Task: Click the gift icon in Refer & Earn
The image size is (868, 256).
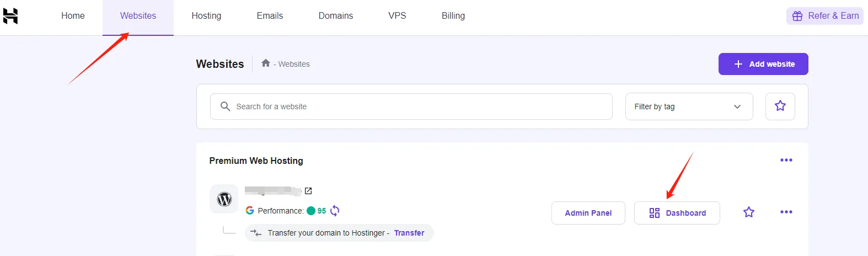Action: point(797,16)
